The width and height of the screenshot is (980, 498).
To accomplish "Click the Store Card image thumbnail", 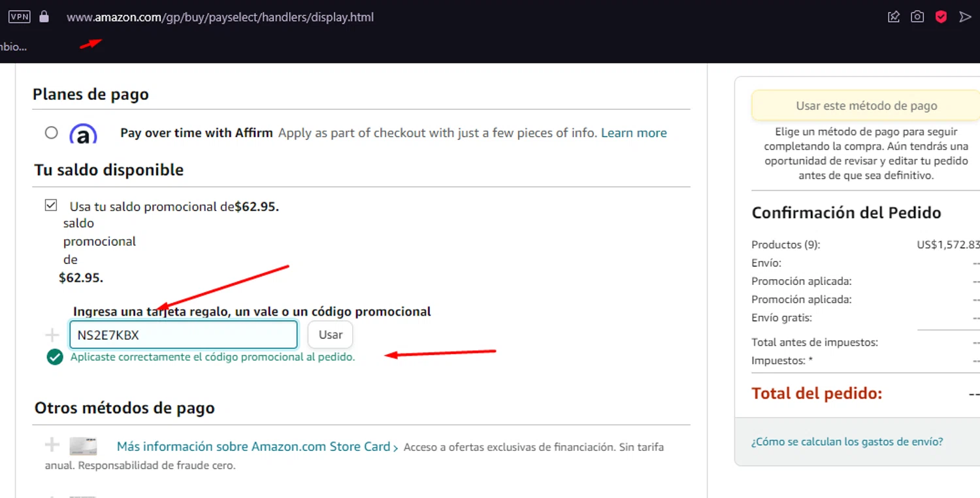I will 84,446.
